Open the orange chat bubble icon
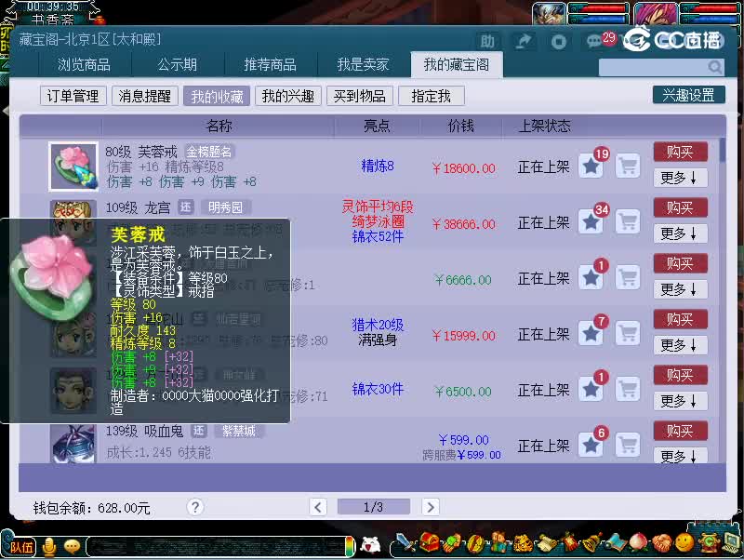This screenshot has width=744, height=560. 72,547
